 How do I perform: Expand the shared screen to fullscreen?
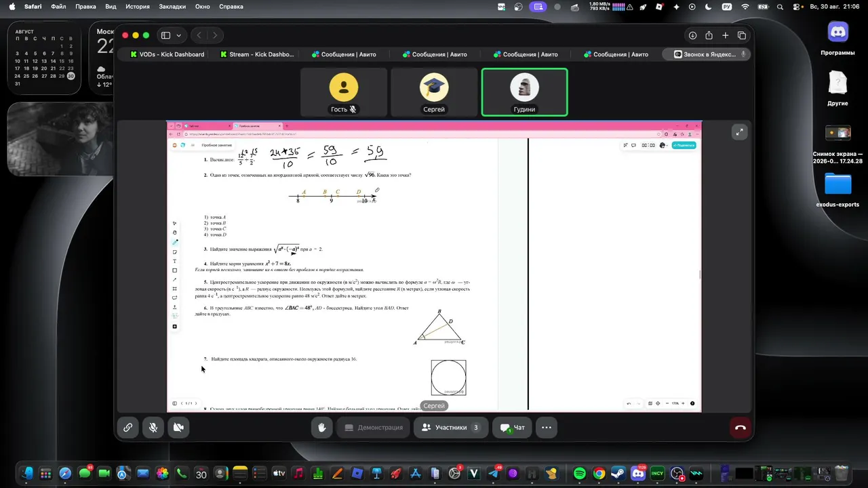click(740, 132)
